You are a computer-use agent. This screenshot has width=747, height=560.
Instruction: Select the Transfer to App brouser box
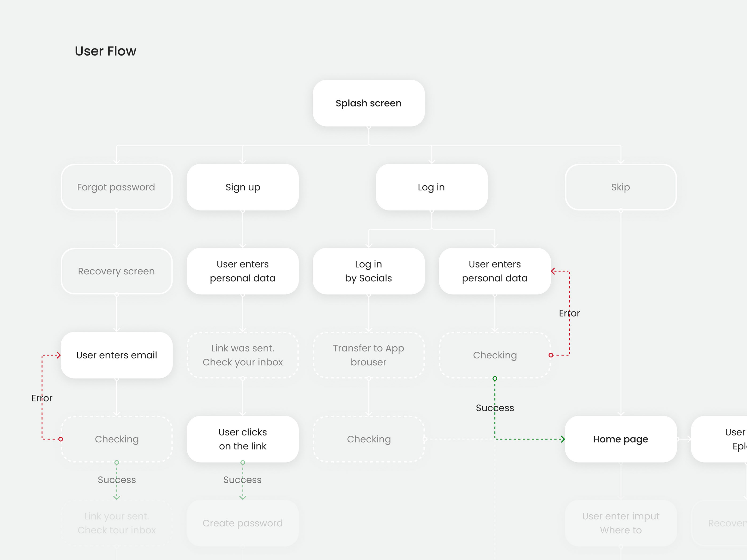tap(368, 355)
